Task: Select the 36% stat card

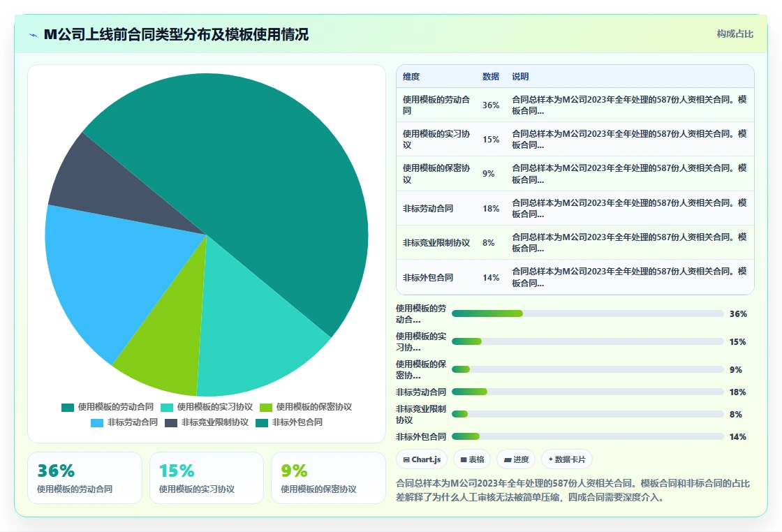Action: click(84, 478)
